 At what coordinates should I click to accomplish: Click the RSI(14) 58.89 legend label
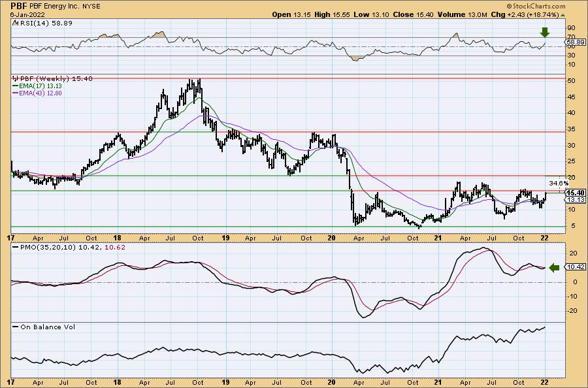pyautogui.click(x=45, y=23)
